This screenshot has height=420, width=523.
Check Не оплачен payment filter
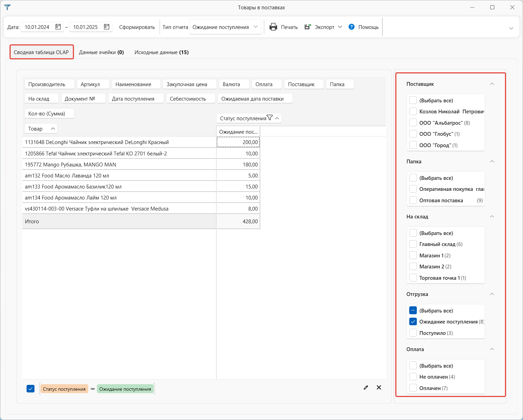tap(413, 377)
